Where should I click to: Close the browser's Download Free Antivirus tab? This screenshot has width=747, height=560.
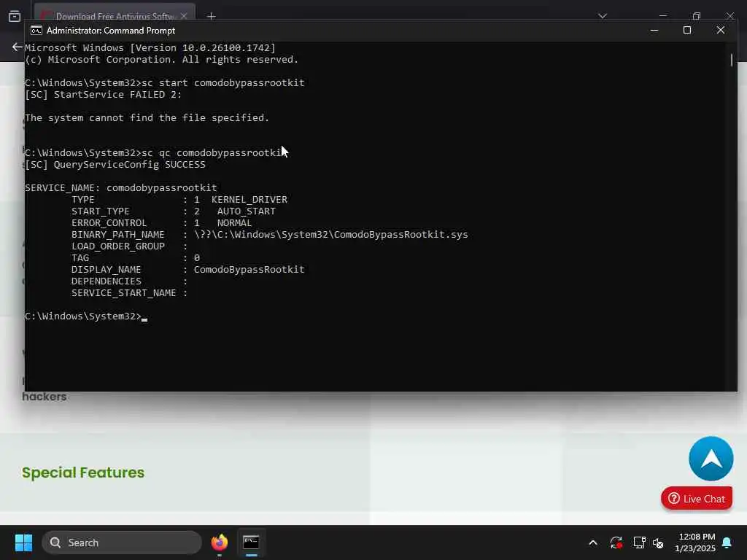click(184, 16)
